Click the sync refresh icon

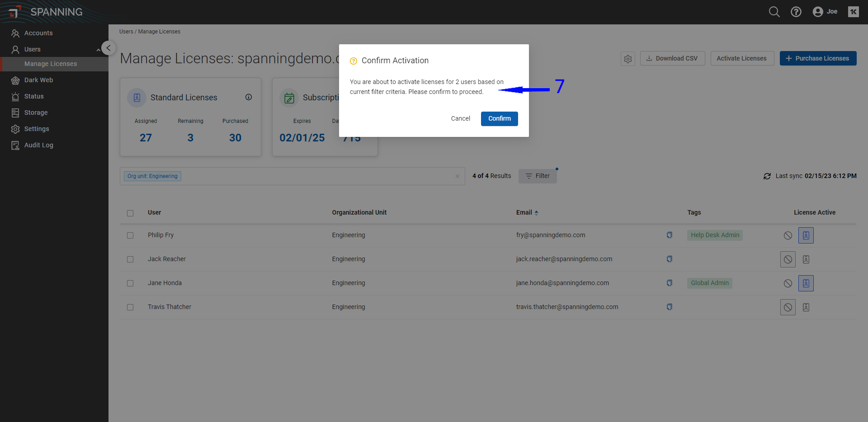(x=767, y=176)
